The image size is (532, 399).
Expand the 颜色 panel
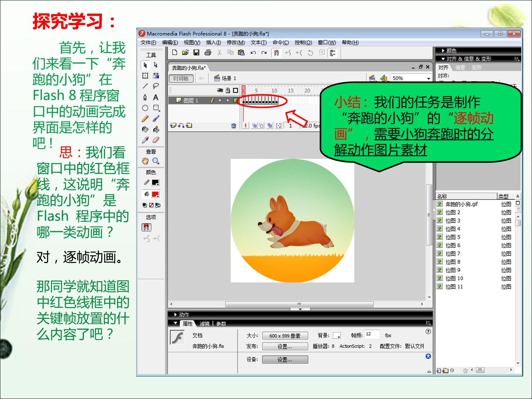coord(451,51)
